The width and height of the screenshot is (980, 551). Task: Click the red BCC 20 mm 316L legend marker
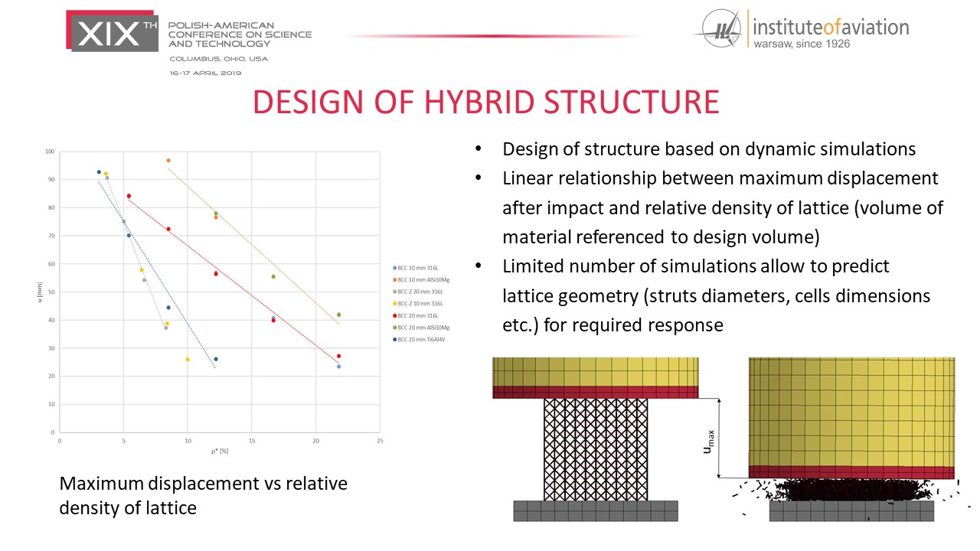[x=394, y=315]
